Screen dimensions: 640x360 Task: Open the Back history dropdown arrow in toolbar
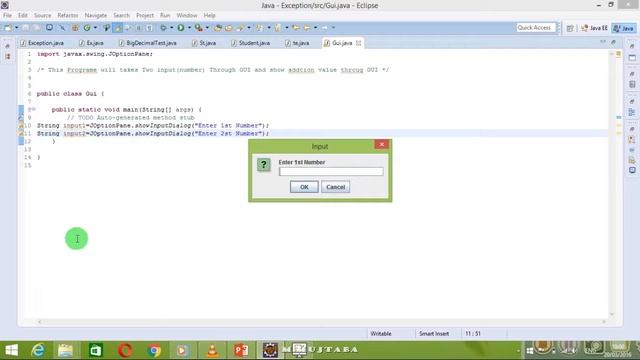pos(316,28)
